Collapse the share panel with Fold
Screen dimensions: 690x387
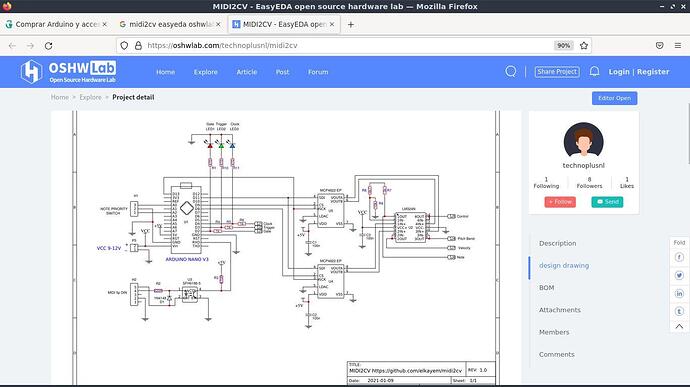[x=679, y=243]
